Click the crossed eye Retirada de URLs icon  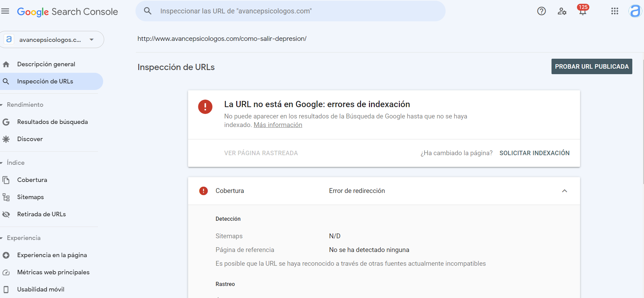coord(6,214)
